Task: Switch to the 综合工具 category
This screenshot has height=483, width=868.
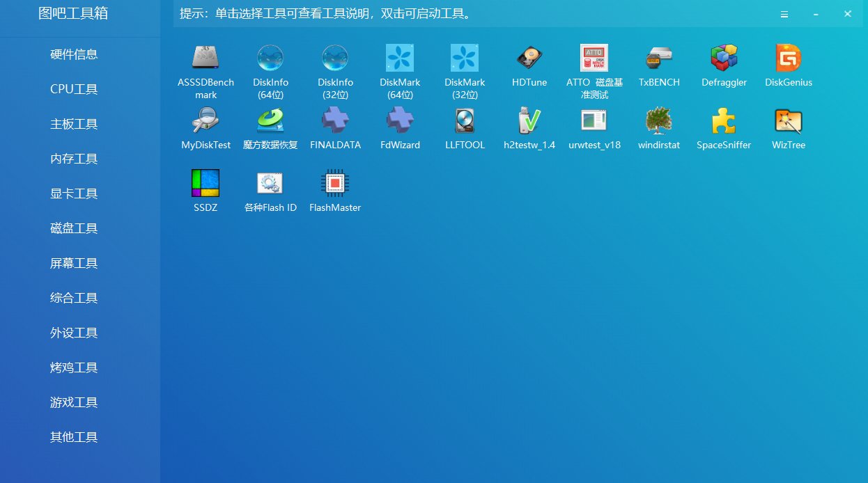Action: point(74,298)
